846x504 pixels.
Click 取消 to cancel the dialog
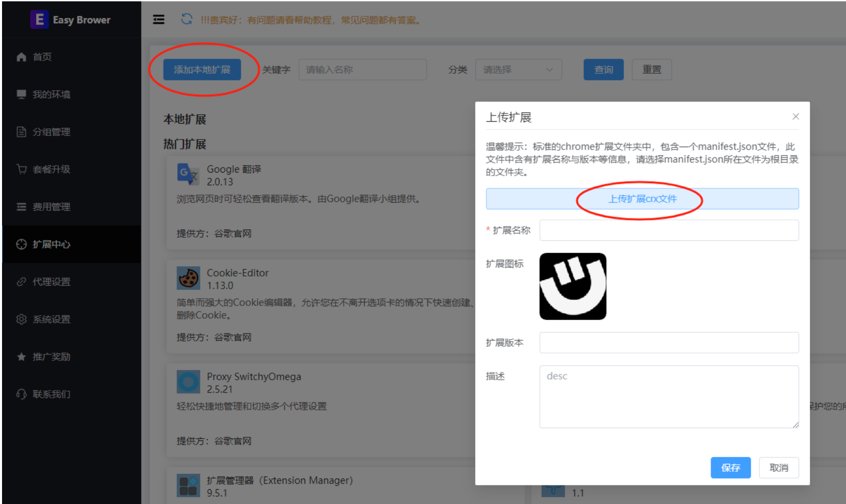[x=779, y=467]
